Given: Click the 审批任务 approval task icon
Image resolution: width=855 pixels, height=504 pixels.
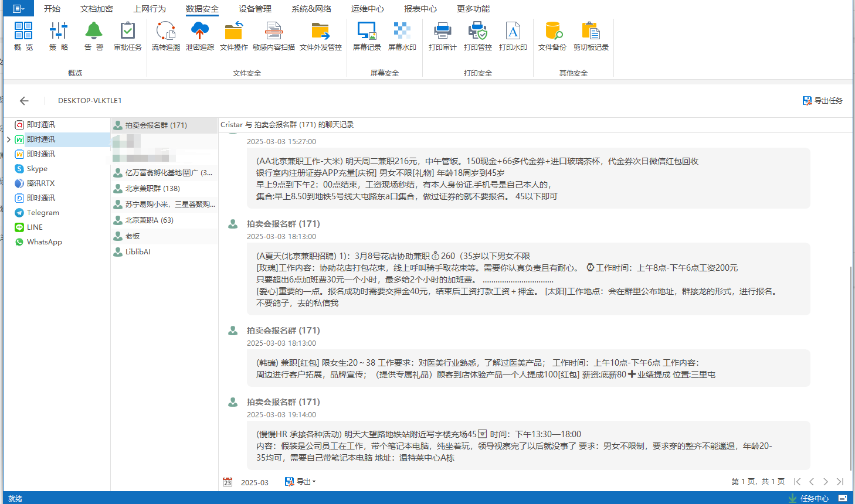Looking at the screenshot, I should [127, 36].
